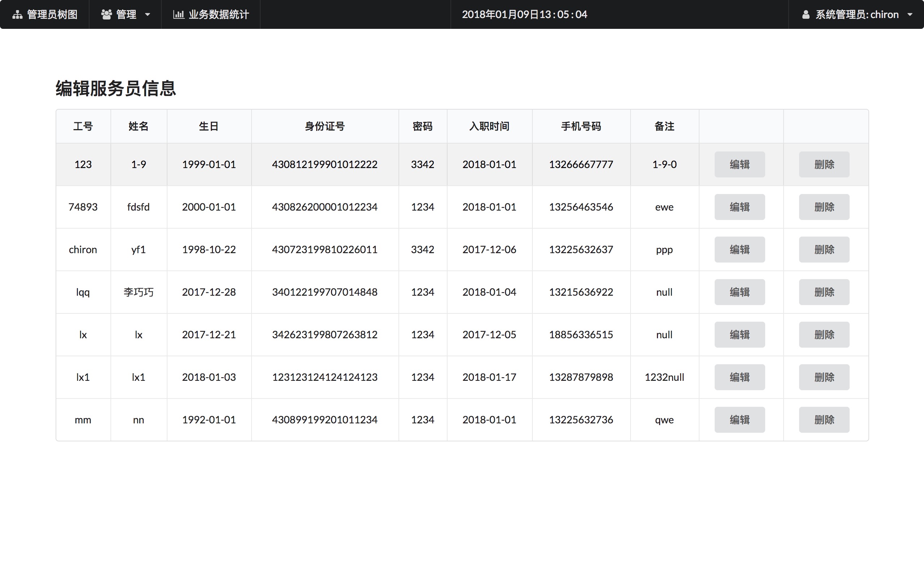Edit the employee with 工号 123
Image resolution: width=924 pixels, height=577 pixels.
739,164
